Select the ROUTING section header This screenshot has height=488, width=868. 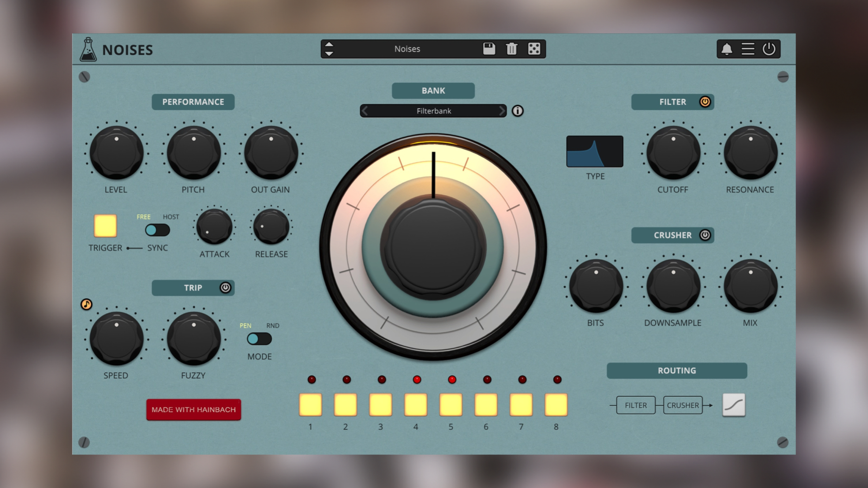coord(676,371)
